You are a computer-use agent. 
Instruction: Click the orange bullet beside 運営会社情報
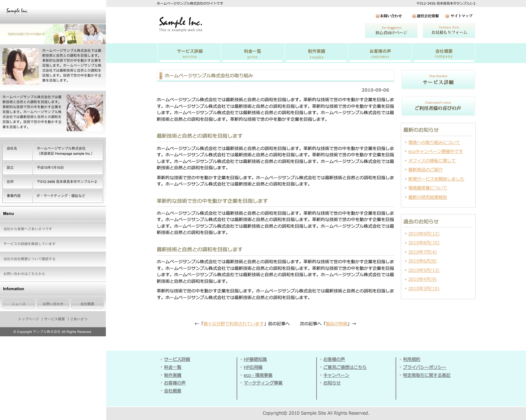(414, 16)
